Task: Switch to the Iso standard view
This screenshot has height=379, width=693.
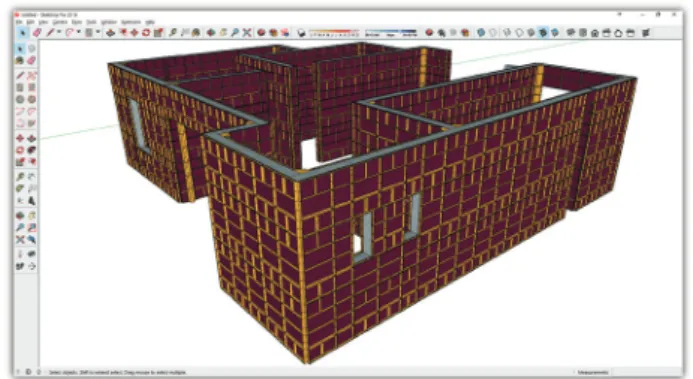Action: point(571,32)
